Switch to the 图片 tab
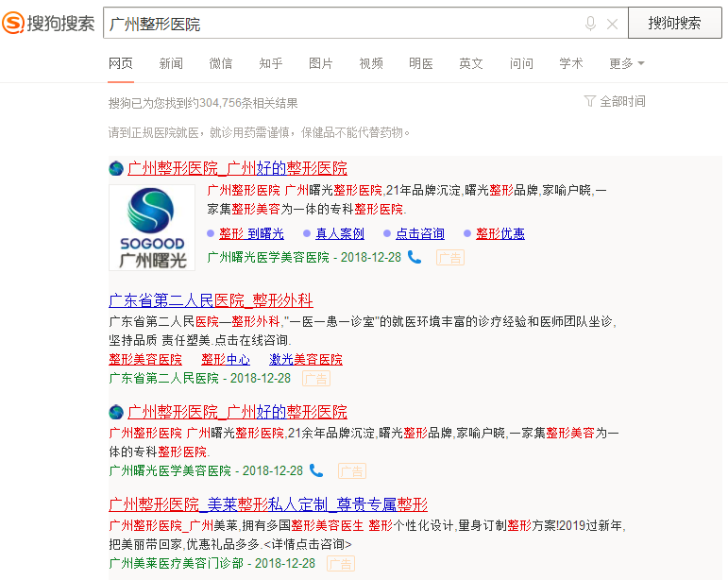The height and width of the screenshot is (580, 728). coord(321,63)
